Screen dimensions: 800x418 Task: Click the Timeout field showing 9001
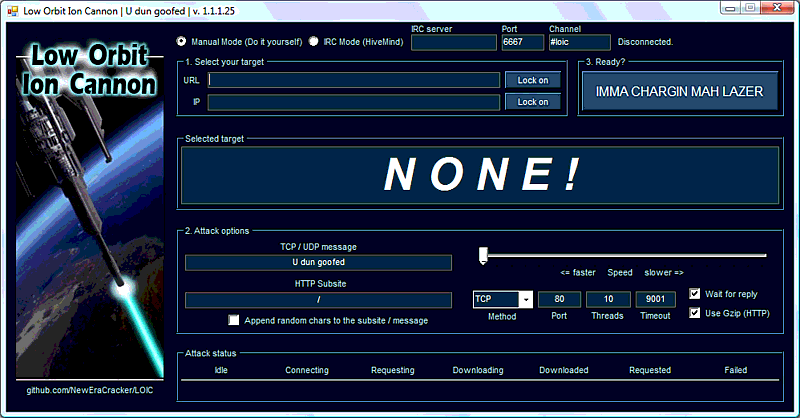(x=656, y=299)
